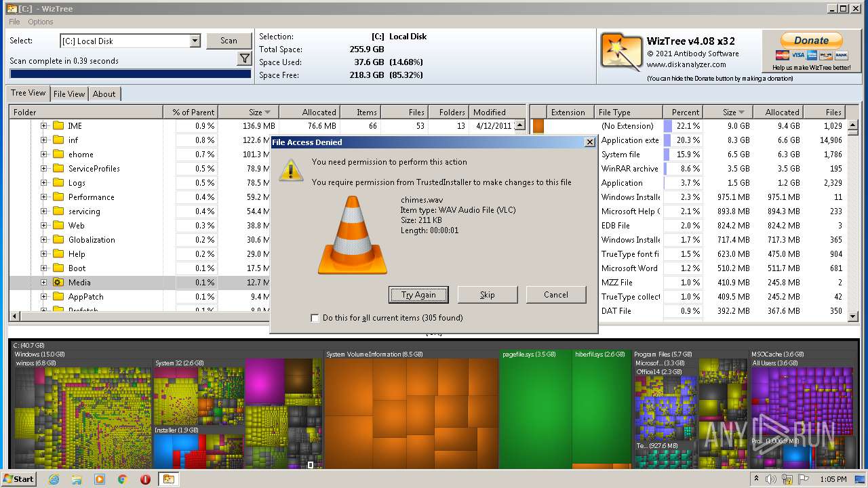
Task: Click the Action Center flag icon
Action: (804, 479)
